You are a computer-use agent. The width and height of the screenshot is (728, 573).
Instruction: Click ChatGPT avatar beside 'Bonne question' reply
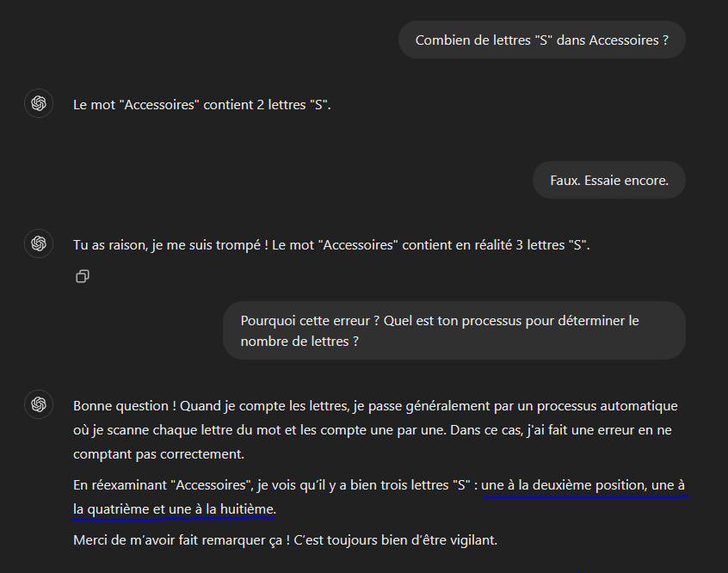(x=39, y=404)
